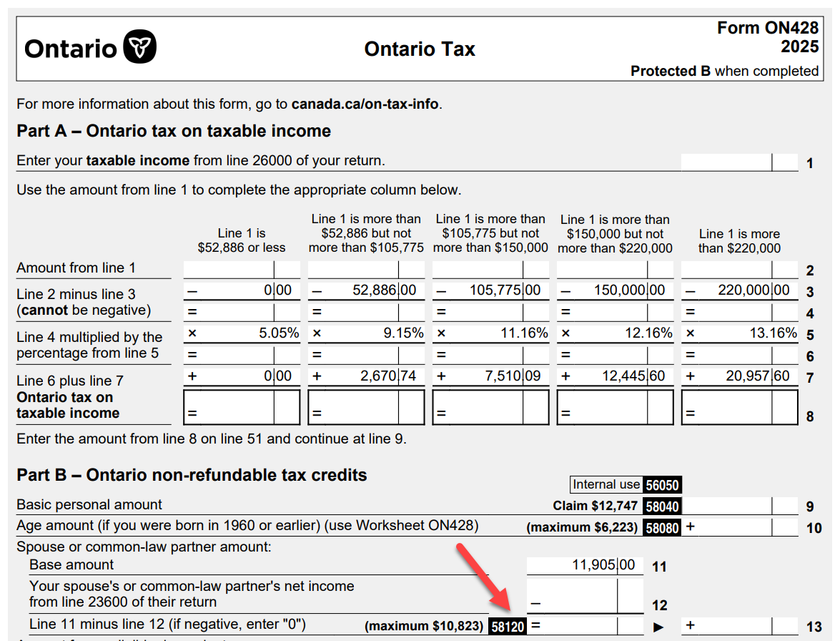Image resolution: width=840 pixels, height=641 pixels.
Task: Click the 5.05% rate on line 5
Action: click(279, 333)
